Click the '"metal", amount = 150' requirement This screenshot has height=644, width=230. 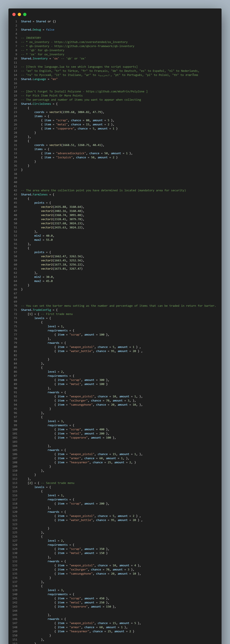tap(81, 553)
